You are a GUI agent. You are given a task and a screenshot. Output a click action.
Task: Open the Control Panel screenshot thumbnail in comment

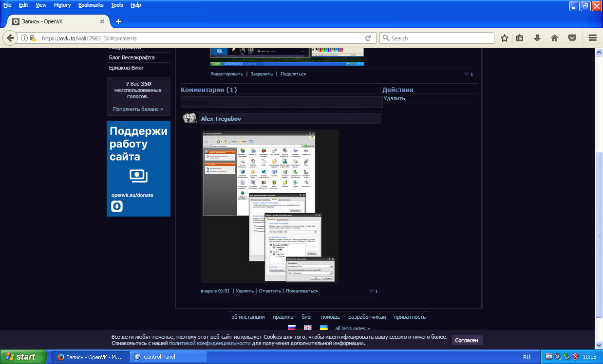coord(269,206)
